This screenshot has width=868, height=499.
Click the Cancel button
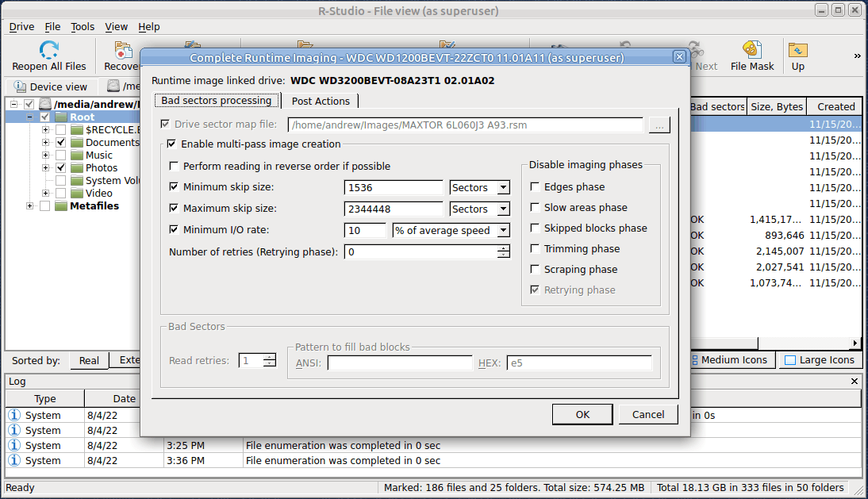click(x=648, y=414)
